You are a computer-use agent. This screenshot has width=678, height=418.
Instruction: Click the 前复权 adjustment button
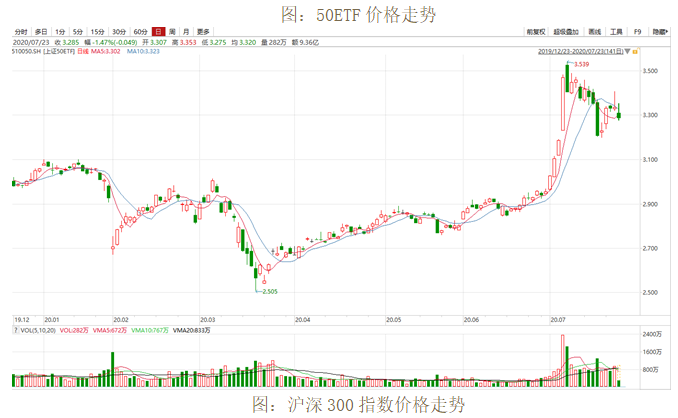[536, 32]
